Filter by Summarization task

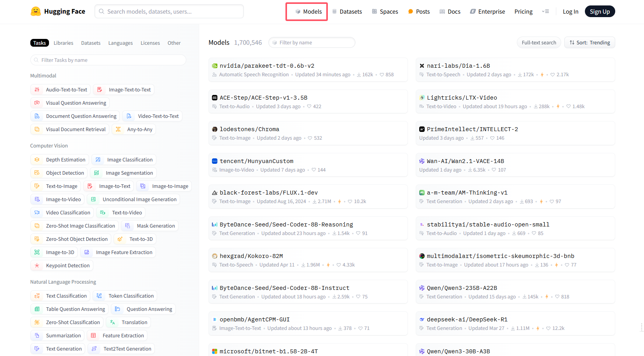[57, 335]
